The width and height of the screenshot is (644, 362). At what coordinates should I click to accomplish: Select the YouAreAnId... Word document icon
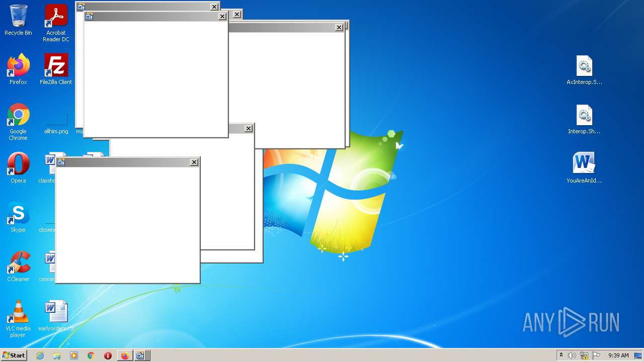click(x=584, y=168)
